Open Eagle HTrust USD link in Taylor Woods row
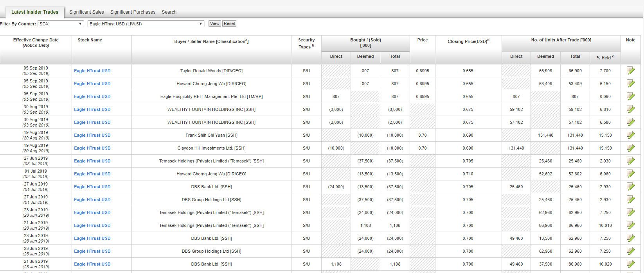This screenshot has width=644, height=273. [92, 71]
